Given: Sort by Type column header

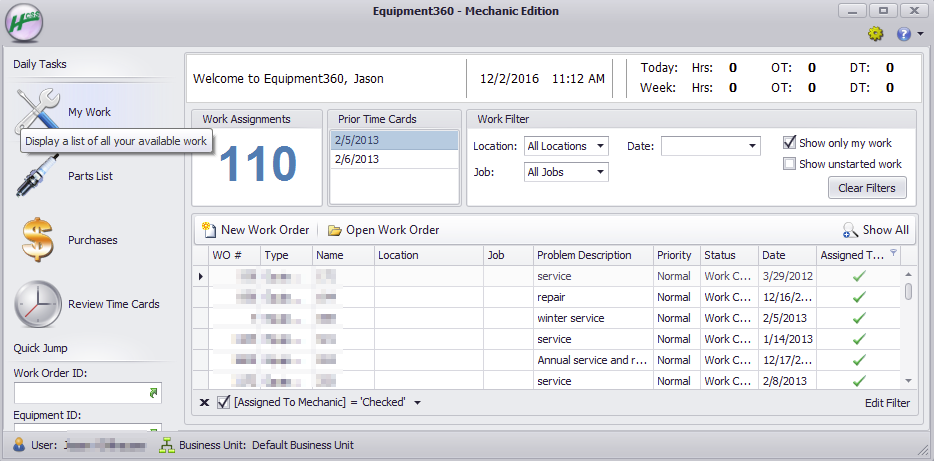Looking at the screenshot, I should [x=287, y=255].
